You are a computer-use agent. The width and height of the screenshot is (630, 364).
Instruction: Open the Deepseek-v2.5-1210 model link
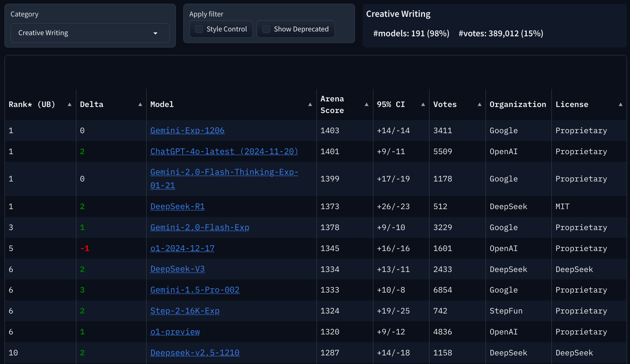195,353
